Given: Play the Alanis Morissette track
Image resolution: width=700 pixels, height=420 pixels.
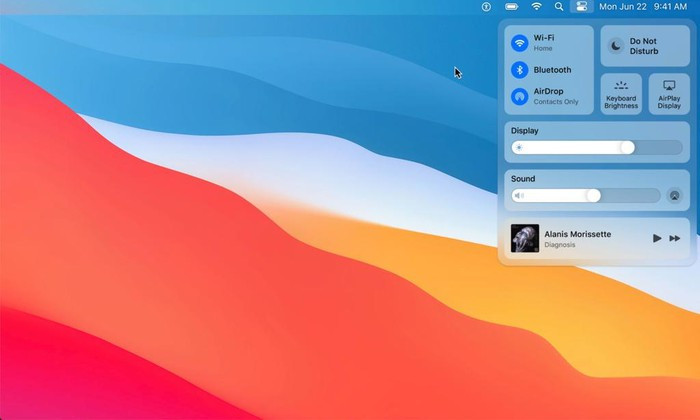Looking at the screenshot, I should tap(657, 238).
